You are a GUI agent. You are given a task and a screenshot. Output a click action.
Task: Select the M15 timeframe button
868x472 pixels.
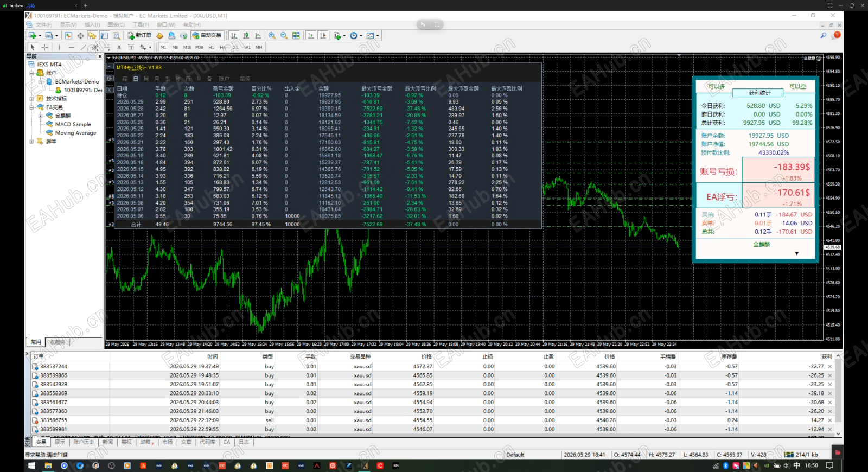click(187, 47)
